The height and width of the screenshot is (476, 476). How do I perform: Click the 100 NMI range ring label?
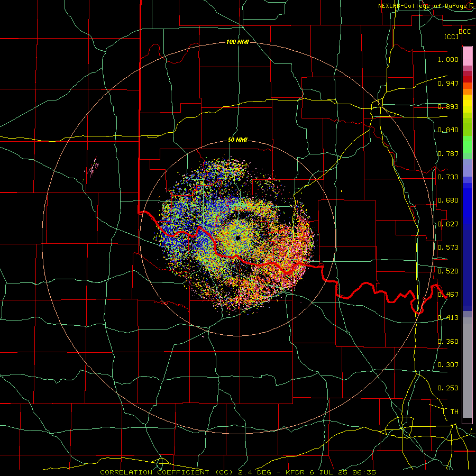(x=237, y=42)
